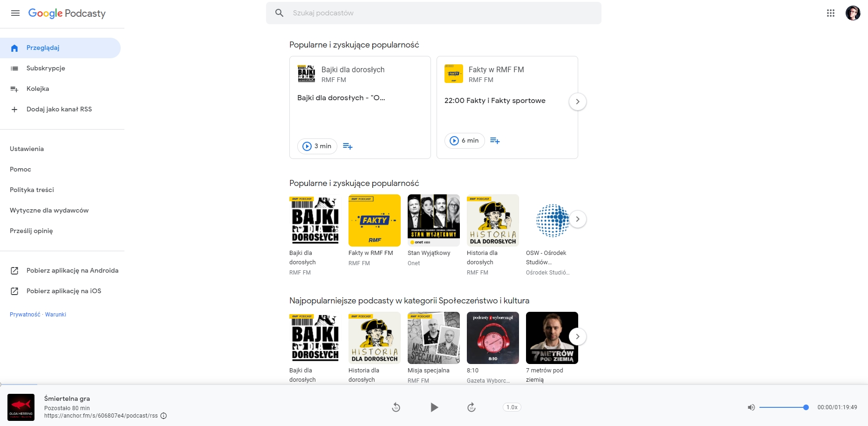Image resolution: width=868 pixels, height=426 pixels.
Task: Click Pobierz aplikację na Androida link
Action: click(72, 271)
